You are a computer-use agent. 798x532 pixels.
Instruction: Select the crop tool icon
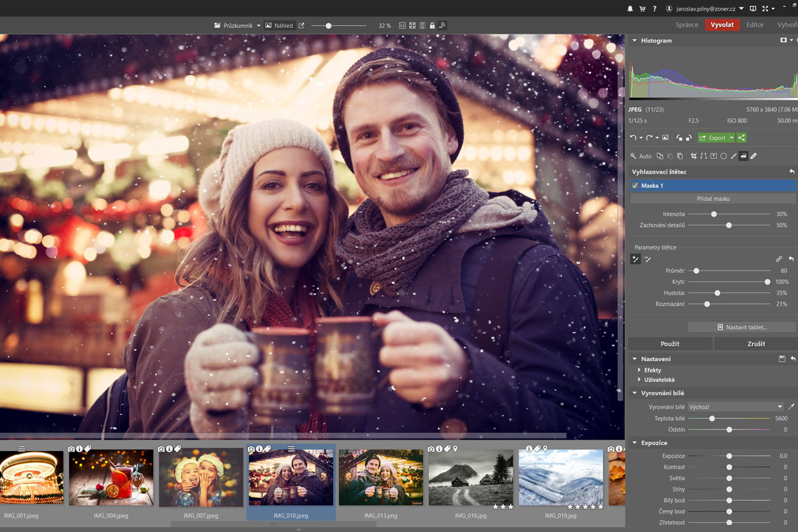pos(694,156)
